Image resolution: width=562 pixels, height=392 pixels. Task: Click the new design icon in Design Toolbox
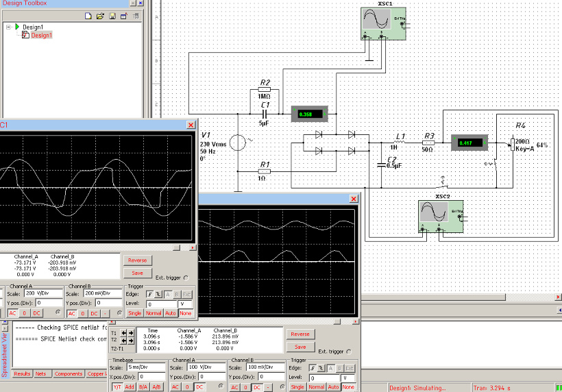tap(90, 15)
